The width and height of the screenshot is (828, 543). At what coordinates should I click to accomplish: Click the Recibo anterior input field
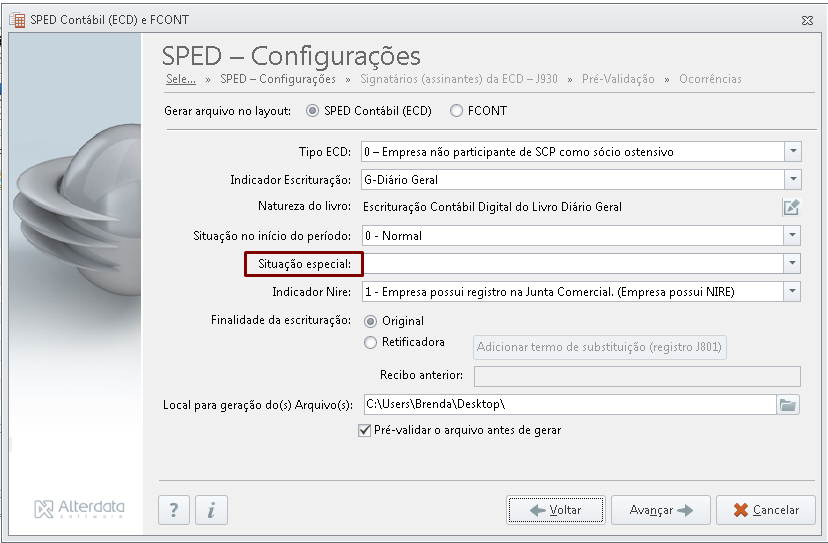pos(637,376)
